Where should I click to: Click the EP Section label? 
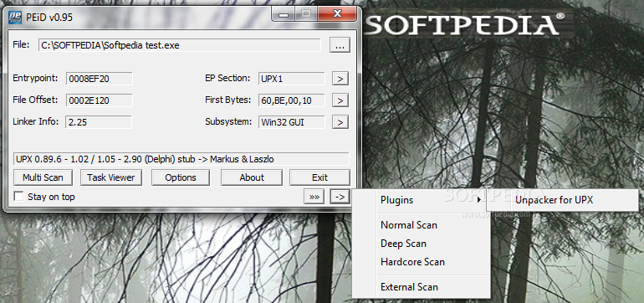tap(227, 78)
